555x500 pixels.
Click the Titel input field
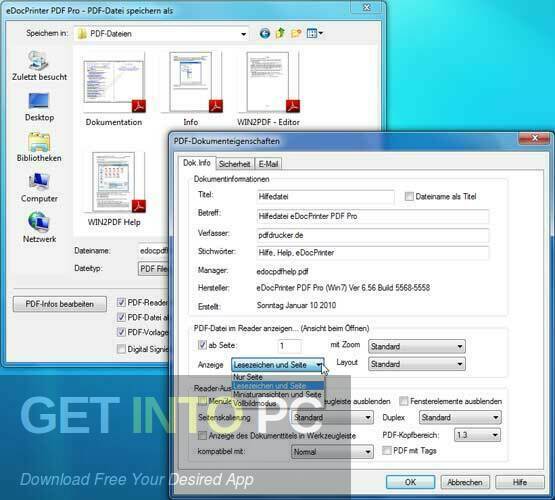tap(325, 196)
